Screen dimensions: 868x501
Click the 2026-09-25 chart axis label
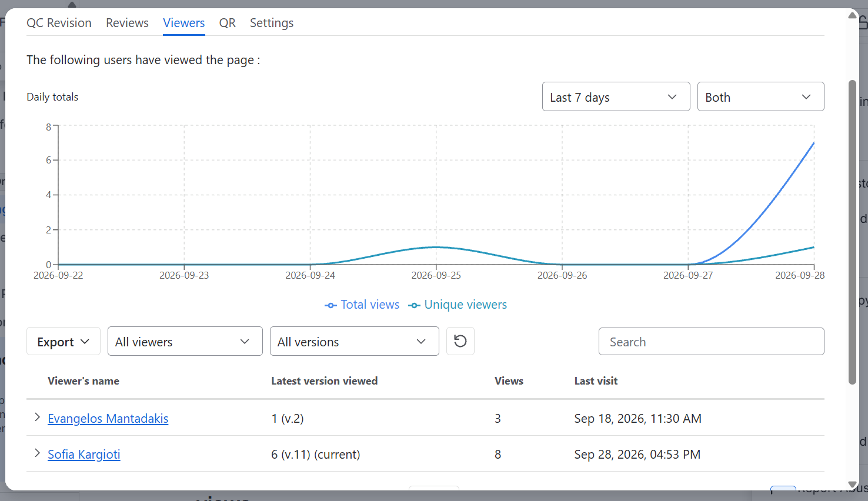coord(436,275)
